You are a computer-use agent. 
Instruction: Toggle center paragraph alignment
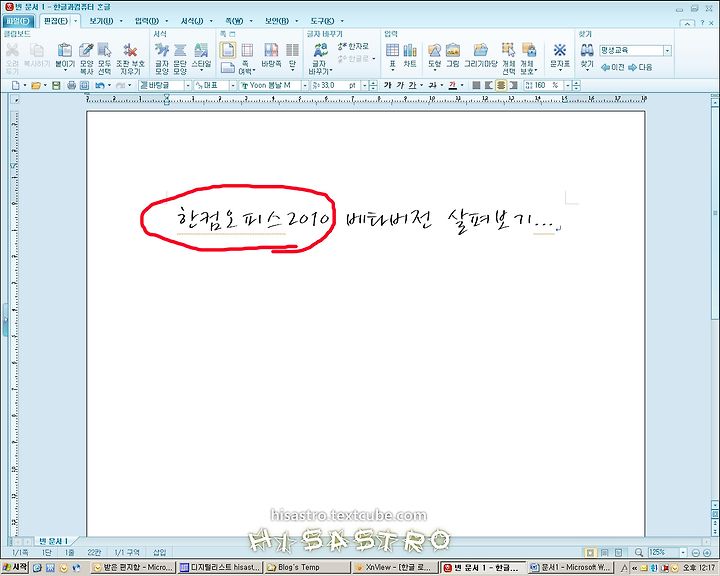[x=501, y=85]
